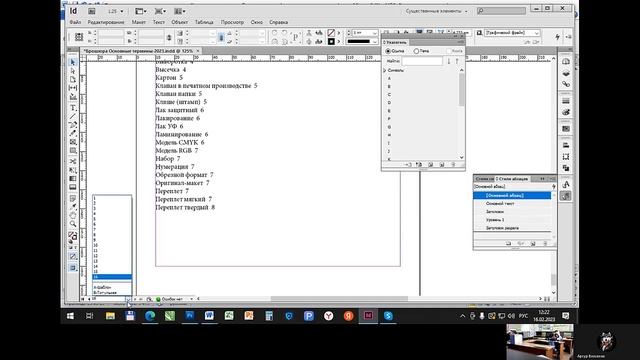Select the Pencil tool

pos(73,133)
